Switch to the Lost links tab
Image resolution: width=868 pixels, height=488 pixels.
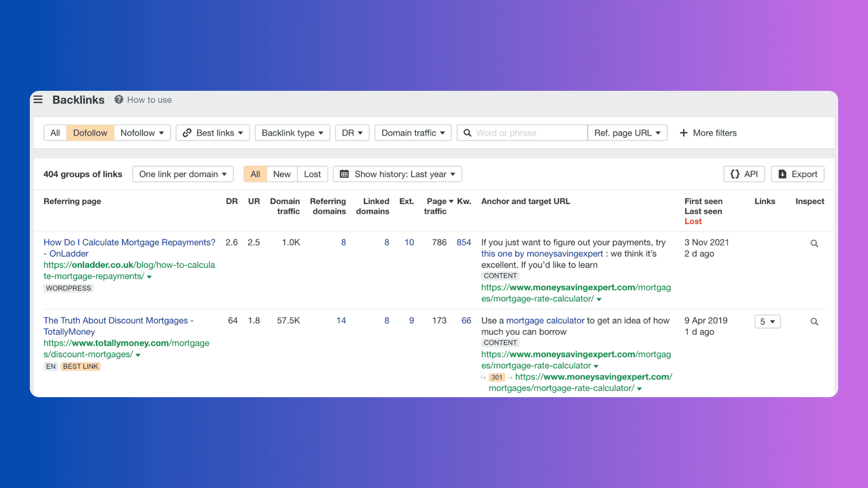click(x=312, y=174)
